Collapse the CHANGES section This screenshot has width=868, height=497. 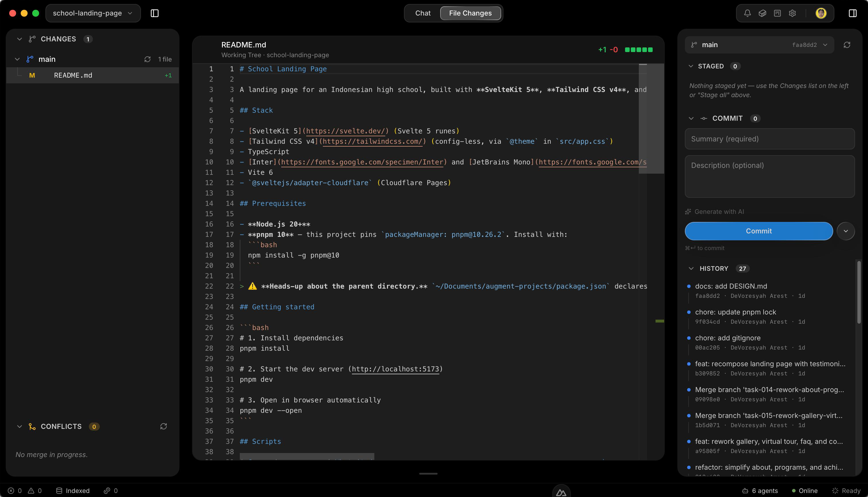20,39
